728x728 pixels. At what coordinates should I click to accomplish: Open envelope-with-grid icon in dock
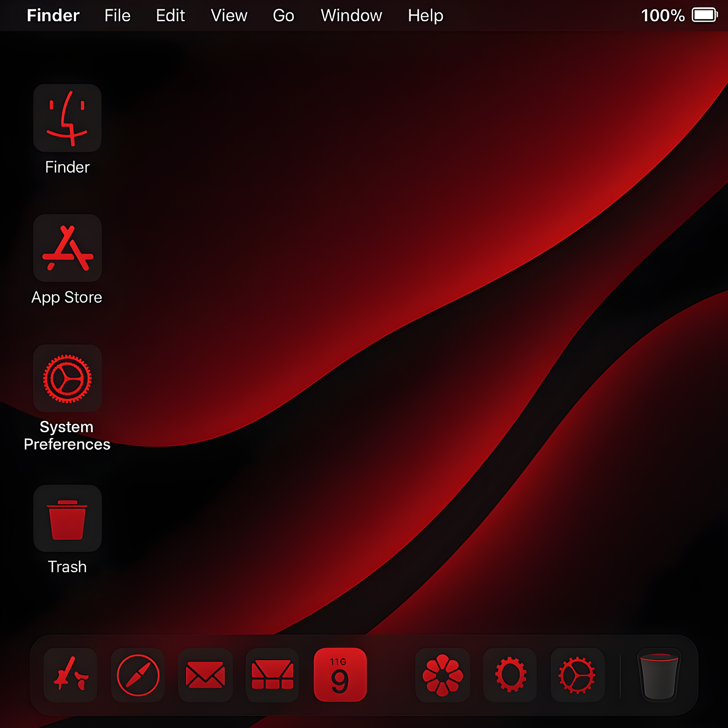coord(272,675)
